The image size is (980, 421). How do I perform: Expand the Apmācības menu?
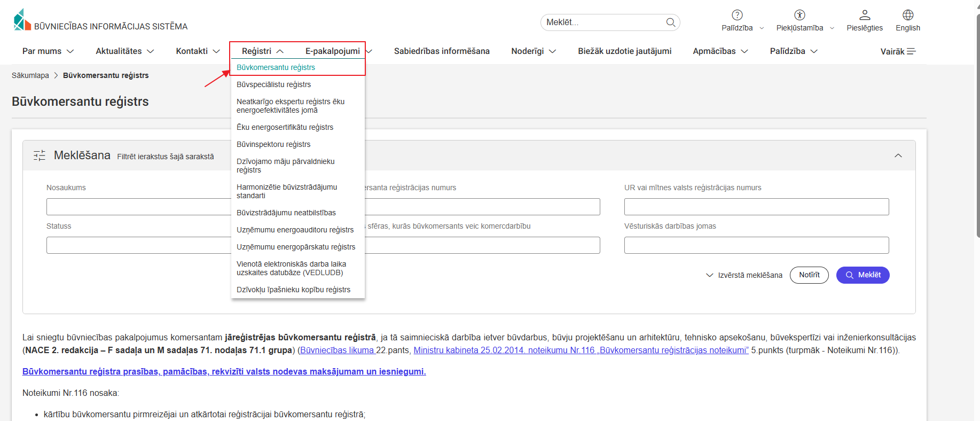coord(720,51)
